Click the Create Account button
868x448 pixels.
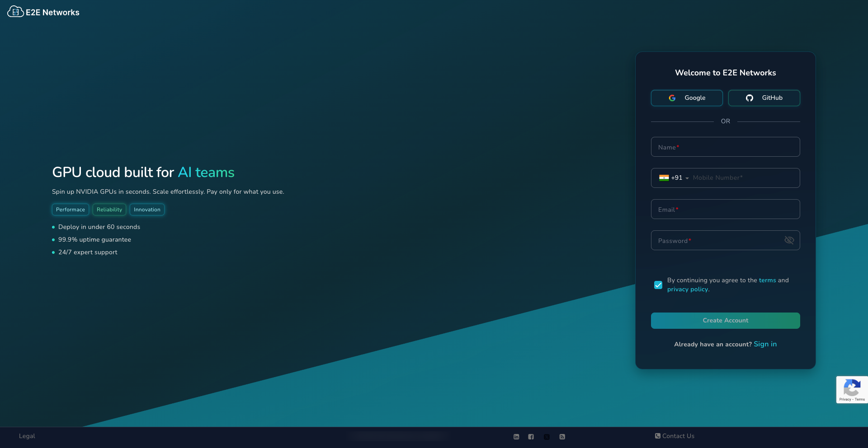coord(726,321)
